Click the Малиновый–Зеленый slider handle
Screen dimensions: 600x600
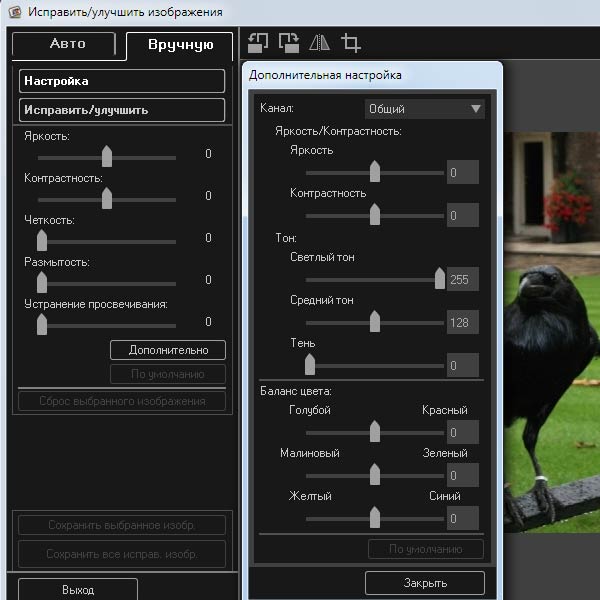[375, 474]
